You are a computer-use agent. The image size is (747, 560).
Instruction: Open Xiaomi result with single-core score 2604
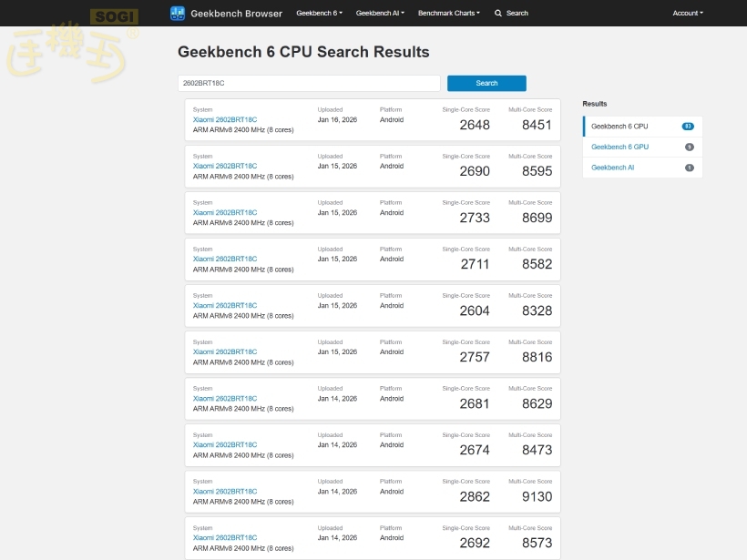(225, 305)
